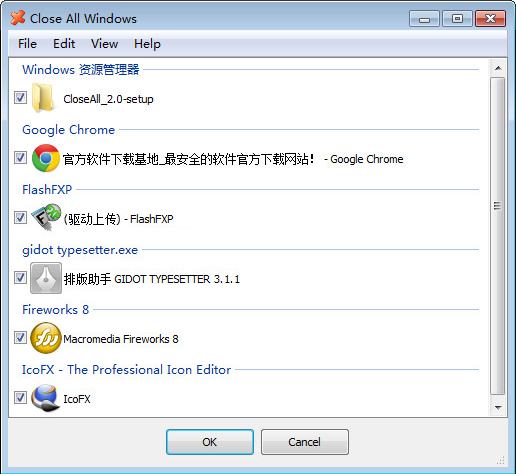Screen dimensions: 516x474
Task: Click the CloseAll_2.0-setup folder icon
Action: 43,98
